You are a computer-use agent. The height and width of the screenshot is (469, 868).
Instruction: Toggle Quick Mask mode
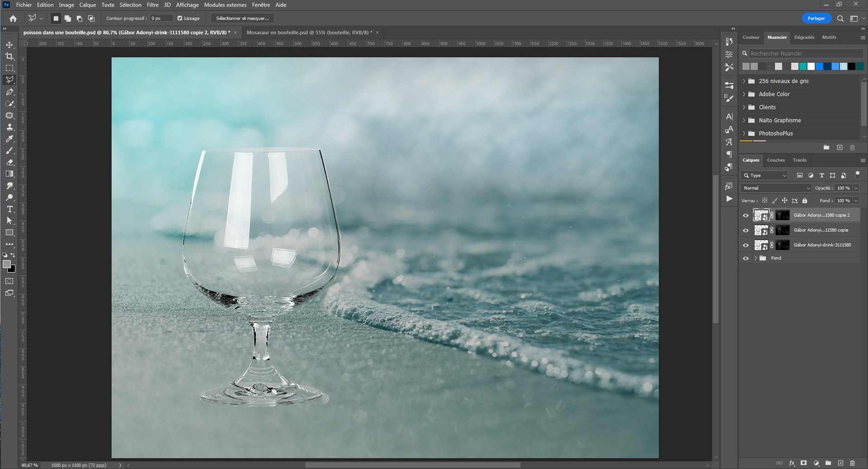coord(9,281)
